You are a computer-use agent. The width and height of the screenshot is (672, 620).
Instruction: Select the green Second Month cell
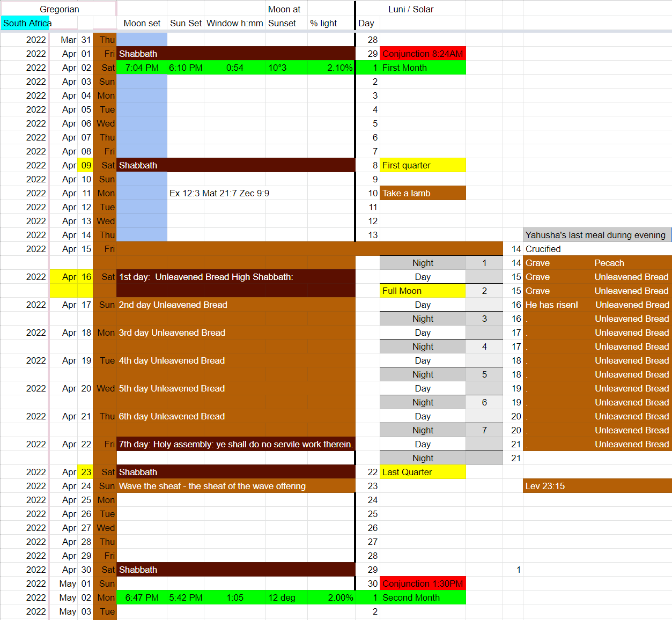pos(422,597)
